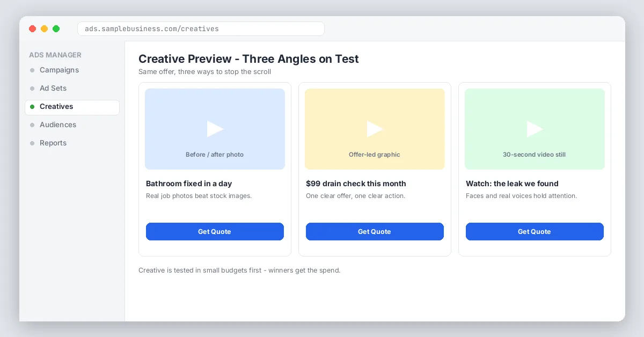The height and width of the screenshot is (337, 644).
Task: Select the yellow Offer-led graphic thumbnail
Action: coord(375,129)
